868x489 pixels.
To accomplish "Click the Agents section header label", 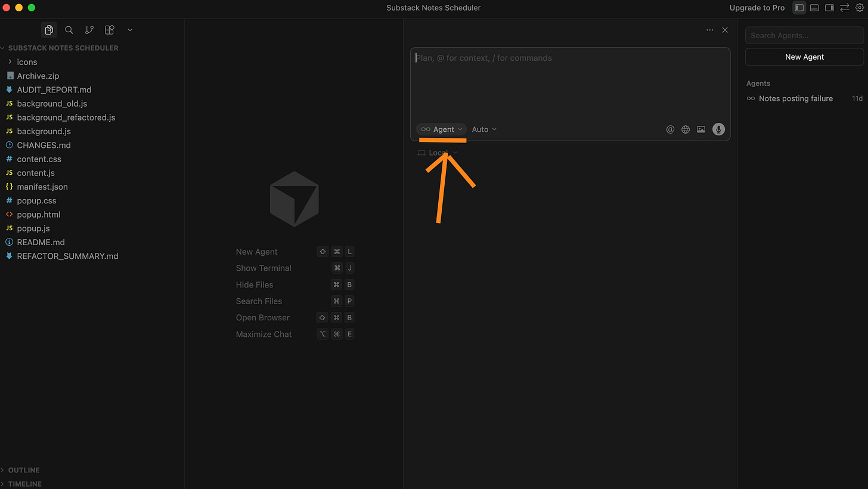I will click(758, 83).
